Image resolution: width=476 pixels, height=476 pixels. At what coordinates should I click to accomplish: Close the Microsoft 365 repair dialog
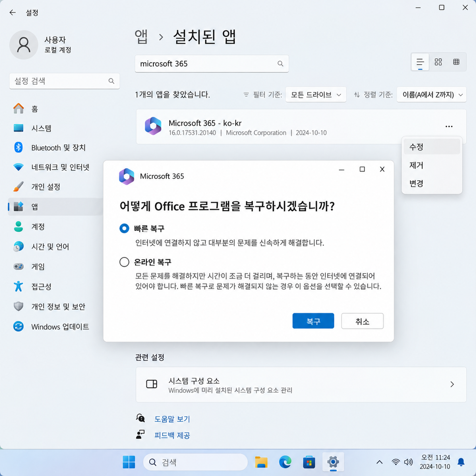tap(382, 169)
